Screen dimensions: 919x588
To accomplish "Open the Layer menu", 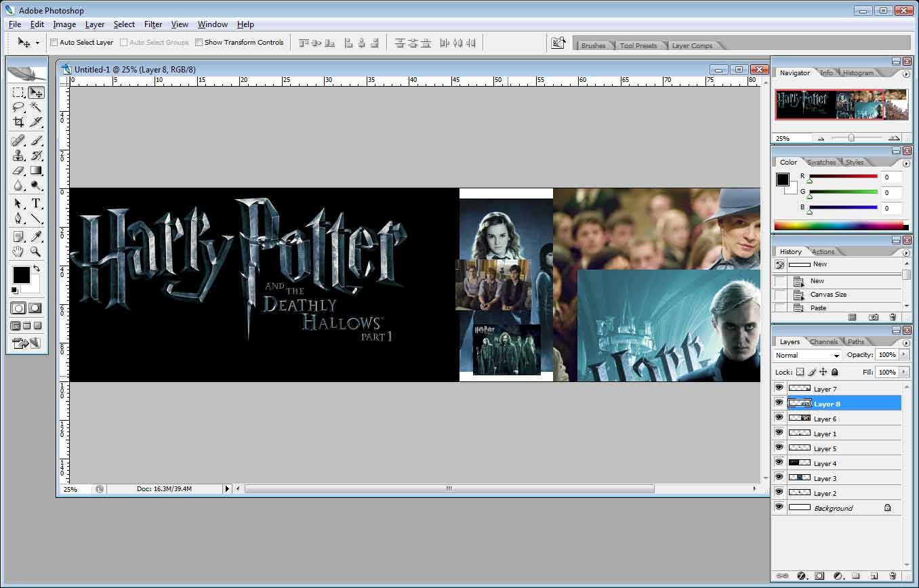I will point(95,24).
